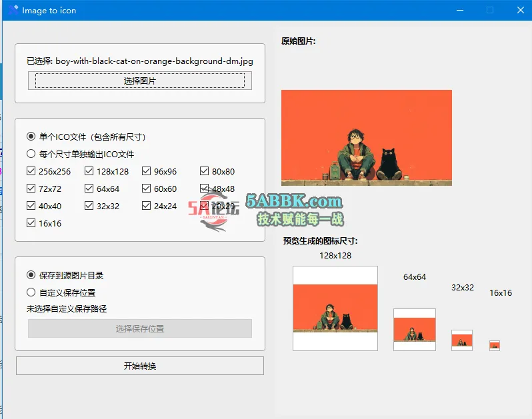This screenshot has height=419, width=532.
Task: Click the Image to icon app icon
Action: point(13,10)
